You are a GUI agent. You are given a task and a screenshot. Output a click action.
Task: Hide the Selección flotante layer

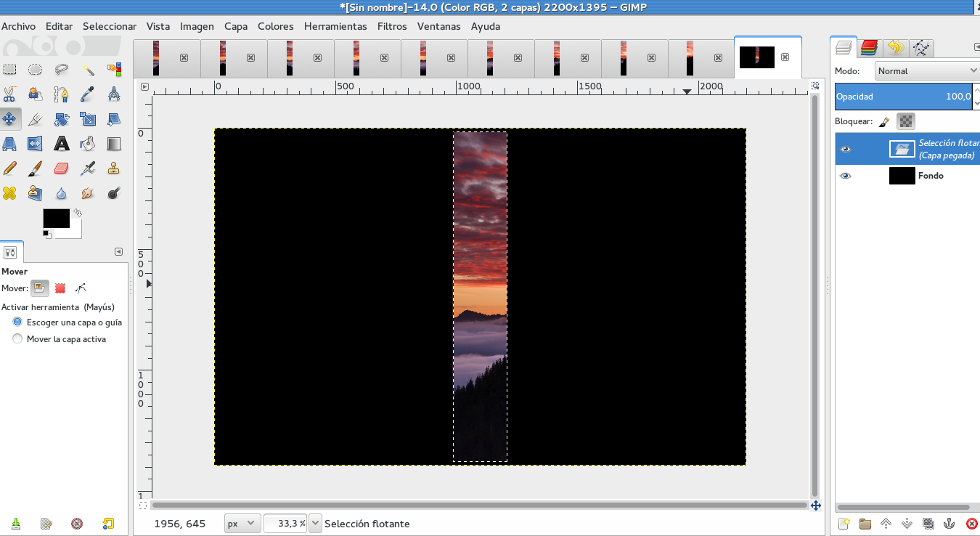[x=845, y=149]
